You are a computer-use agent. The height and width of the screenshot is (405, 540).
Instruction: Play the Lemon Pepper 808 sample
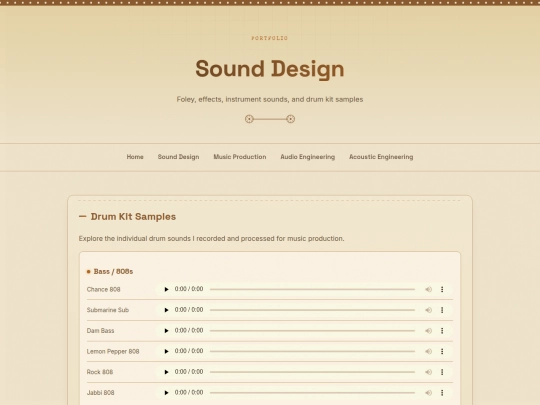pos(166,351)
